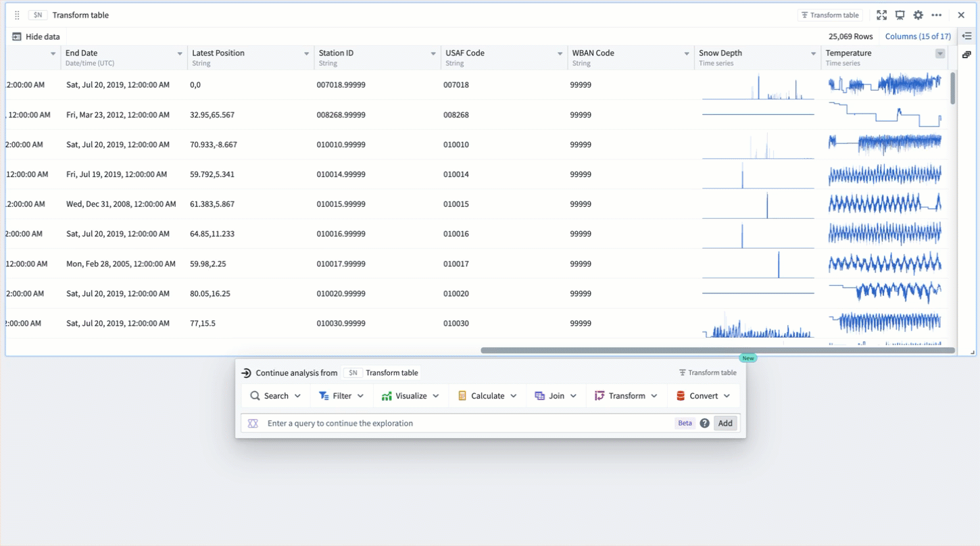This screenshot has width=980, height=546.
Task: Open the Temperature column dropdown arrow
Action: point(939,53)
